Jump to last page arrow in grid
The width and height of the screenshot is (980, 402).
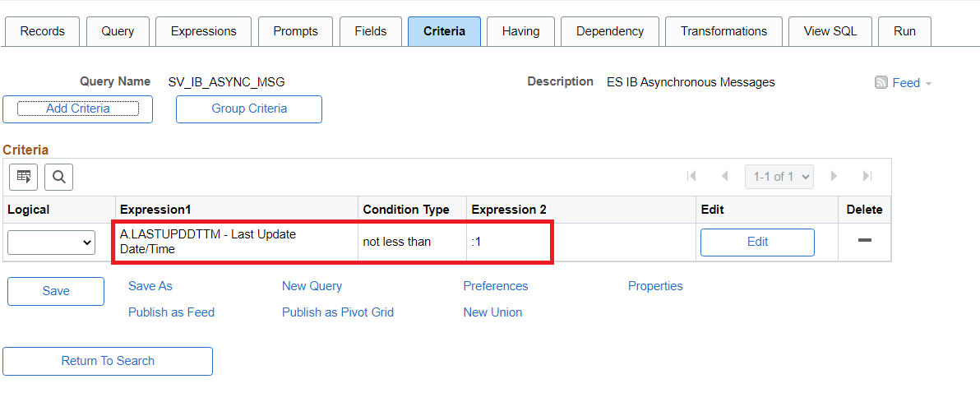pos(867,176)
